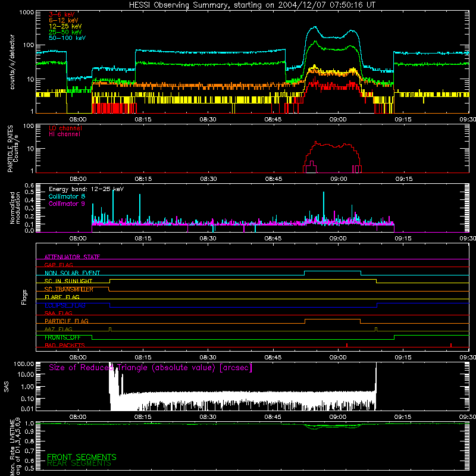The height and width of the screenshot is (476, 476).
Task: Choose the Collimator 9 legend label
Action: point(67,203)
